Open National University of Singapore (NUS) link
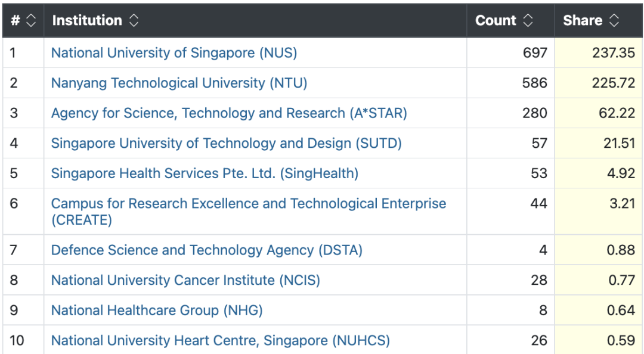 [174, 53]
